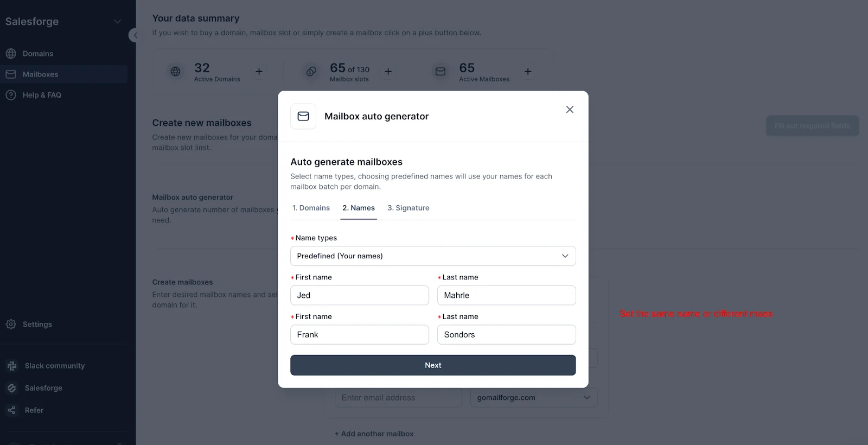
Task: Close the Mailbox auto generator dialog
Action: [x=569, y=109]
